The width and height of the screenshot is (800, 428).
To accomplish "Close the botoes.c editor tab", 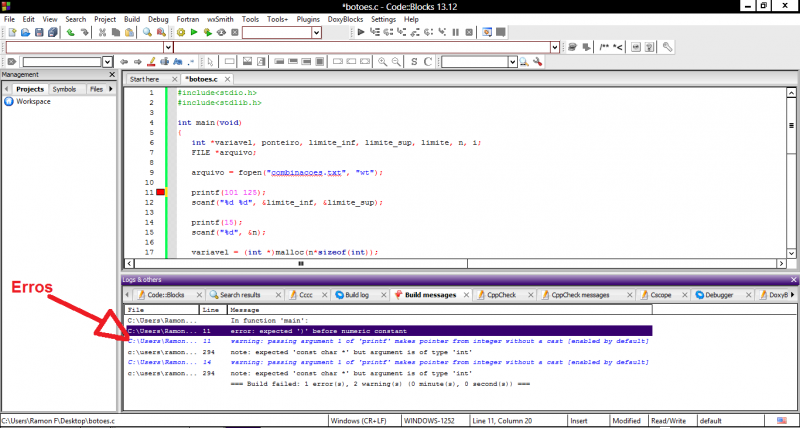I will tap(227, 79).
